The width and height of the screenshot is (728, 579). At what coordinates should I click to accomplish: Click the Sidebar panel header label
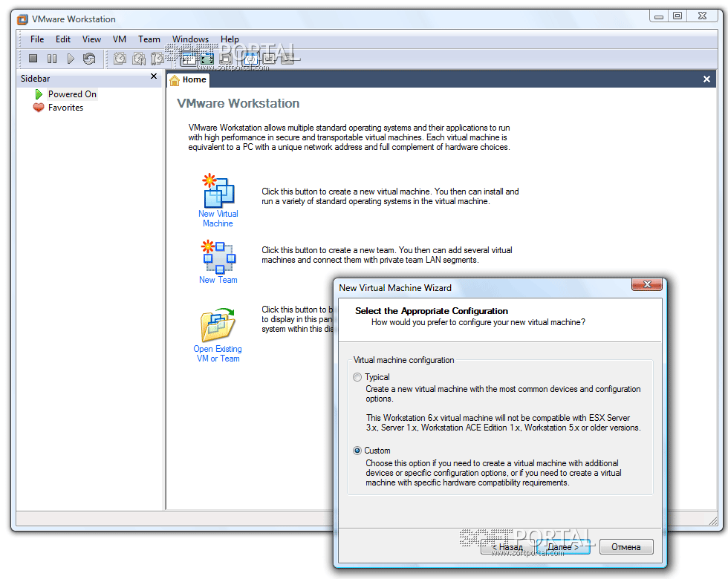[x=36, y=79]
